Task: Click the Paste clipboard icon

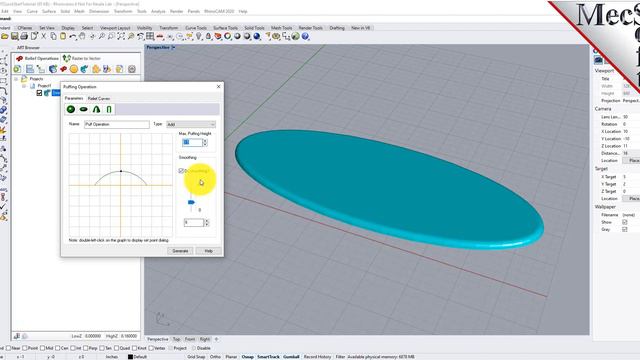Action: (63, 36)
